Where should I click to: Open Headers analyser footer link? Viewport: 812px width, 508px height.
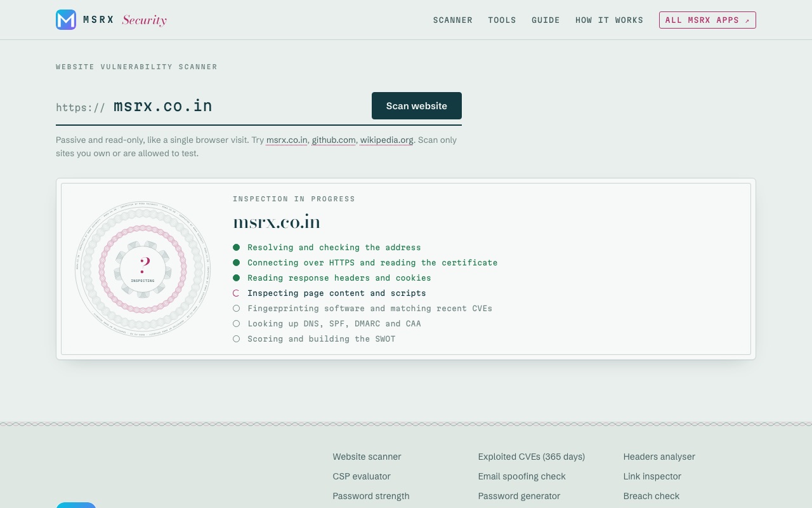pos(659,457)
